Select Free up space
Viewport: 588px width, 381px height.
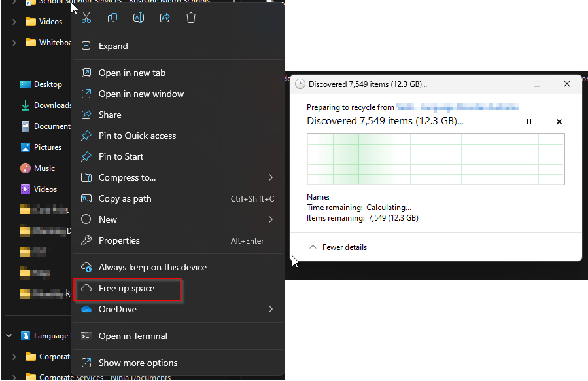click(x=126, y=289)
